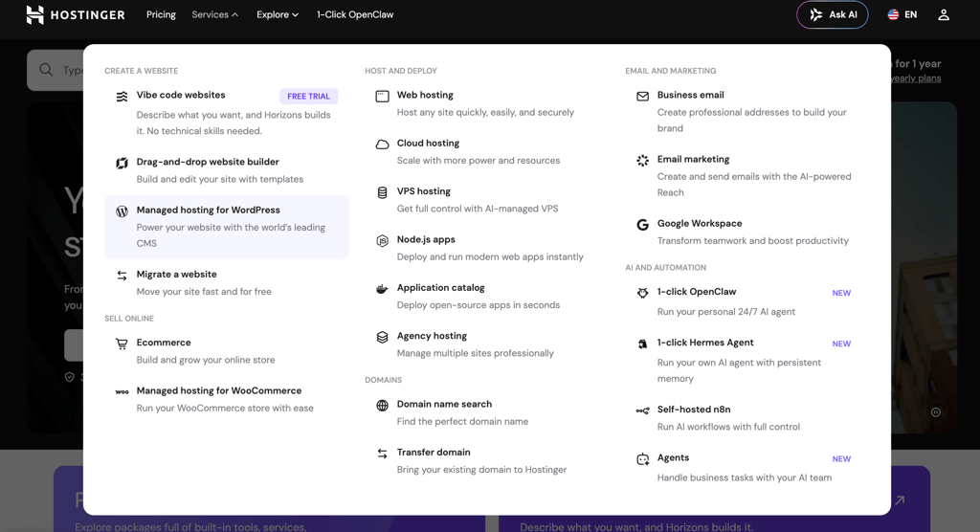Click the Google Workspace G icon
Viewport: 980px width, 532px height.
pos(642,225)
